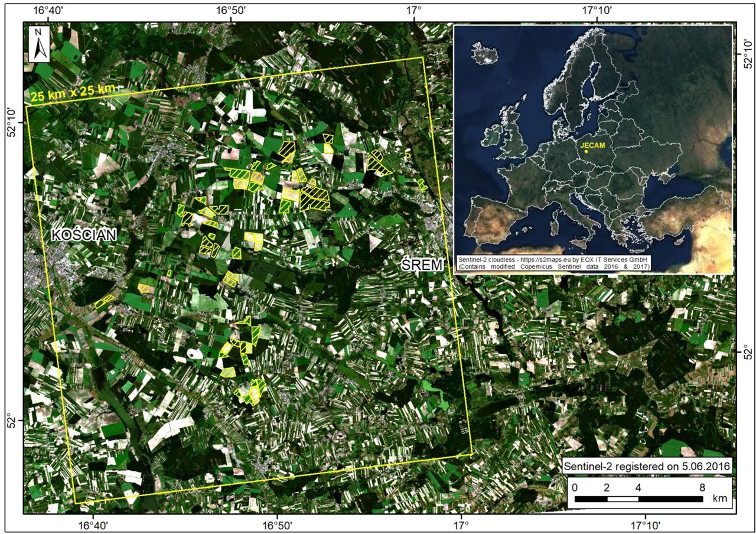
Task: Click the 16°50' longitude label on top edge
Action: tap(230, 9)
